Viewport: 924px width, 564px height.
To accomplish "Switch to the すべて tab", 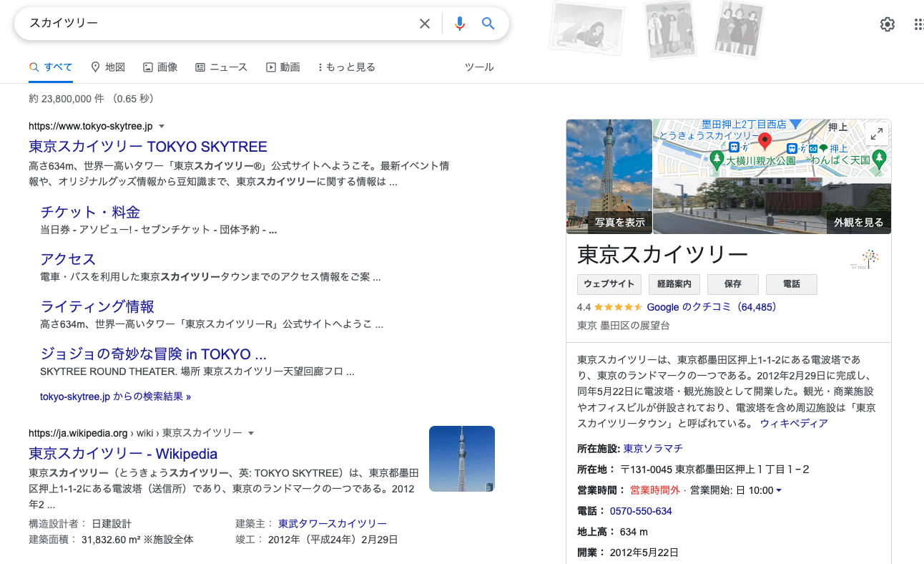I will [51, 67].
